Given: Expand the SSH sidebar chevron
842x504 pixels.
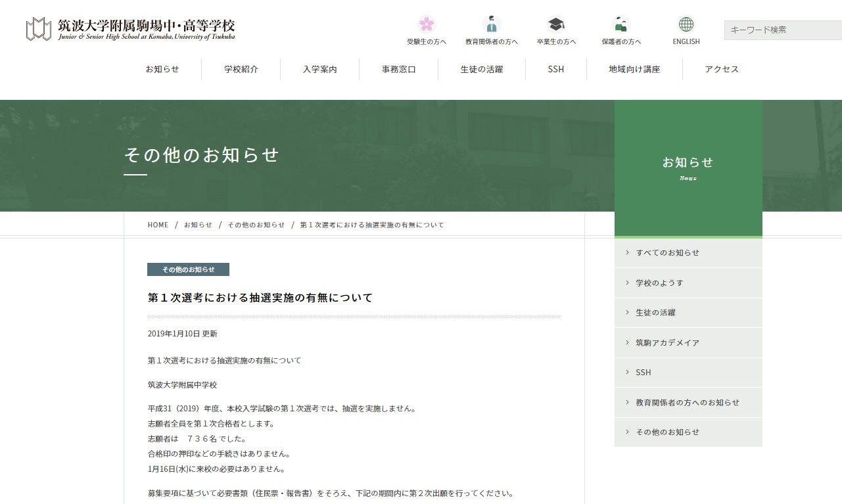Looking at the screenshot, I should click(626, 372).
